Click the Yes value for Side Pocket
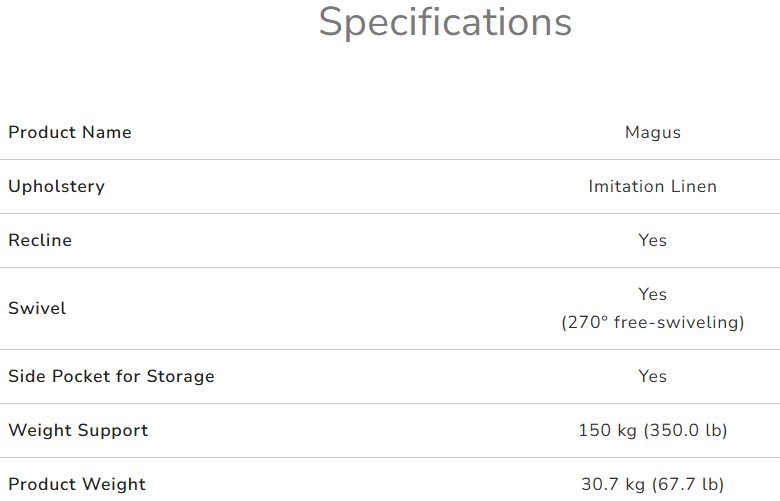 click(x=652, y=376)
